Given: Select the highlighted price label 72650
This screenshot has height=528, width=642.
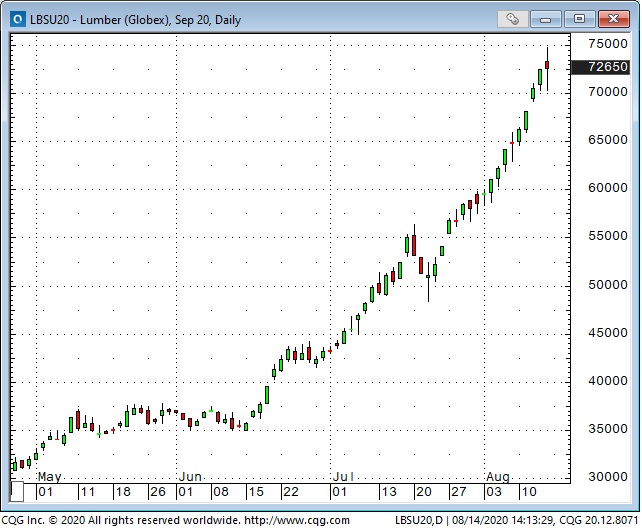Looking at the screenshot, I should pyautogui.click(x=600, y=67).
